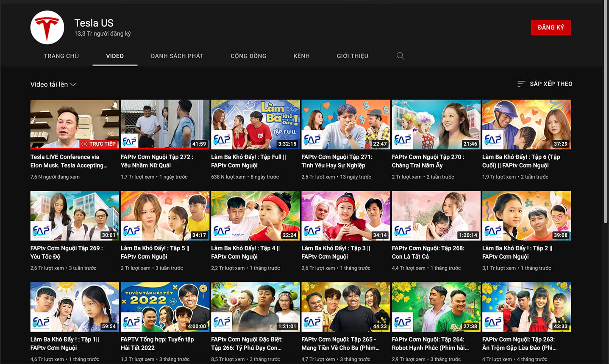Open the SẮP XẾP THEO sort menu

pos(551,84)
